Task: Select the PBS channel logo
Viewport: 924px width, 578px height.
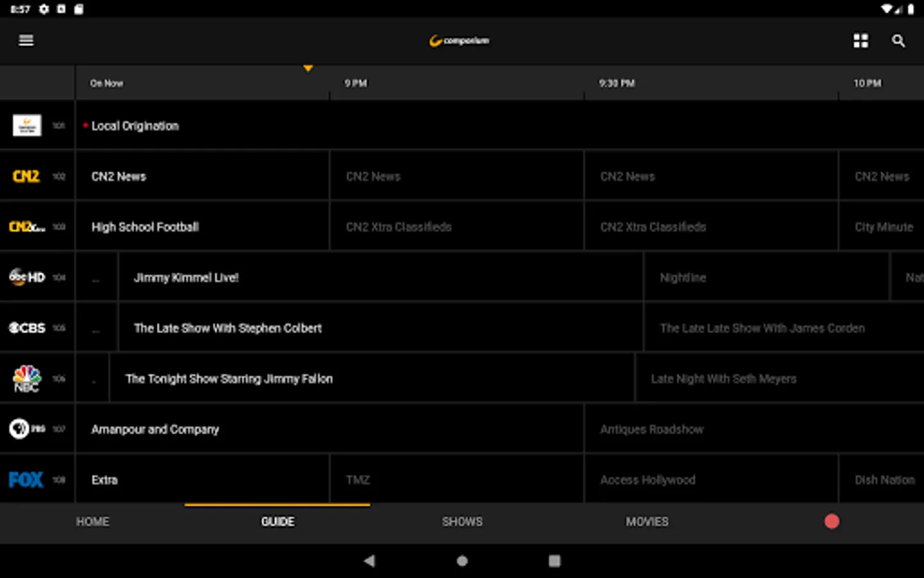Action: point(27,428)
